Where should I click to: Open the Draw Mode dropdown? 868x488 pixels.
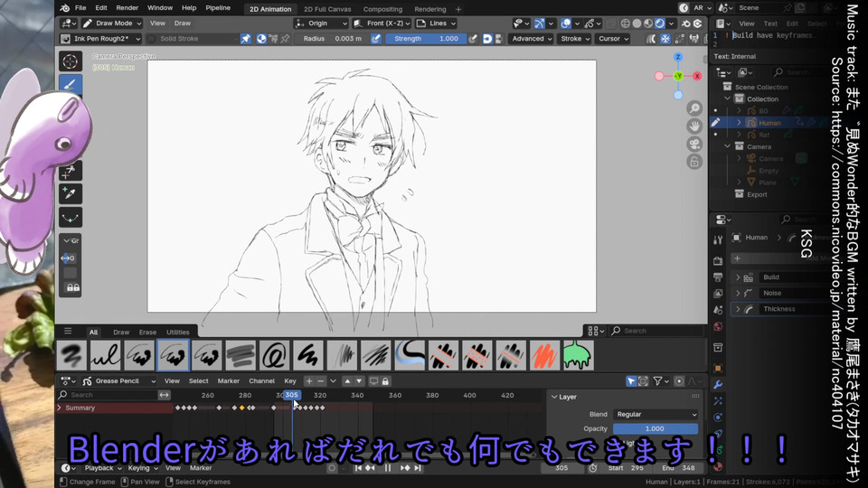(112, 23)
